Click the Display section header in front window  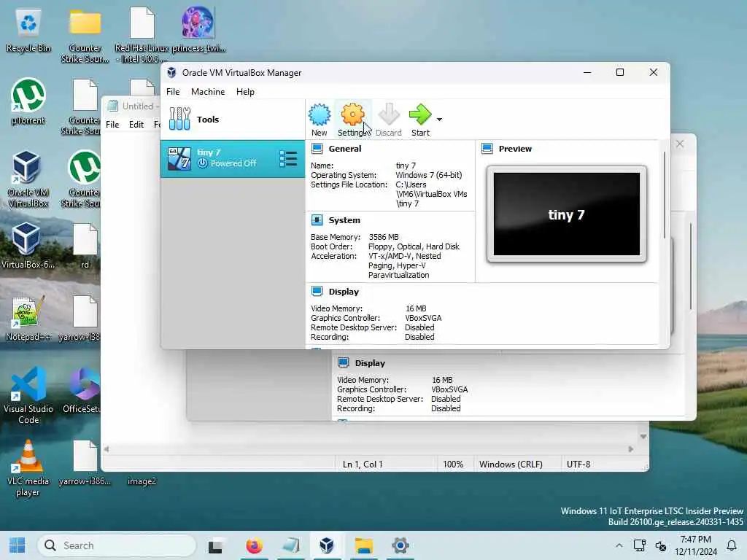click(x=344, y=292)
